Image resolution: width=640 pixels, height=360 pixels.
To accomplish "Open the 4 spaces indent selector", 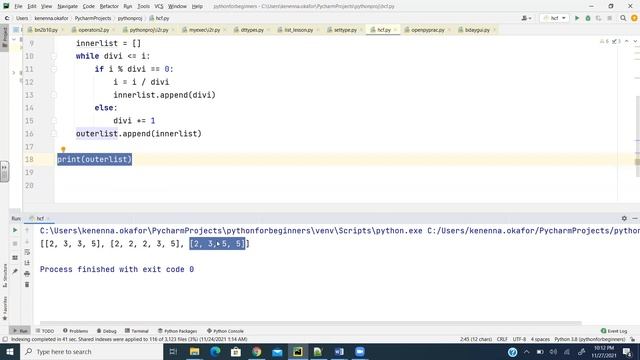I will tap(540, 339).
